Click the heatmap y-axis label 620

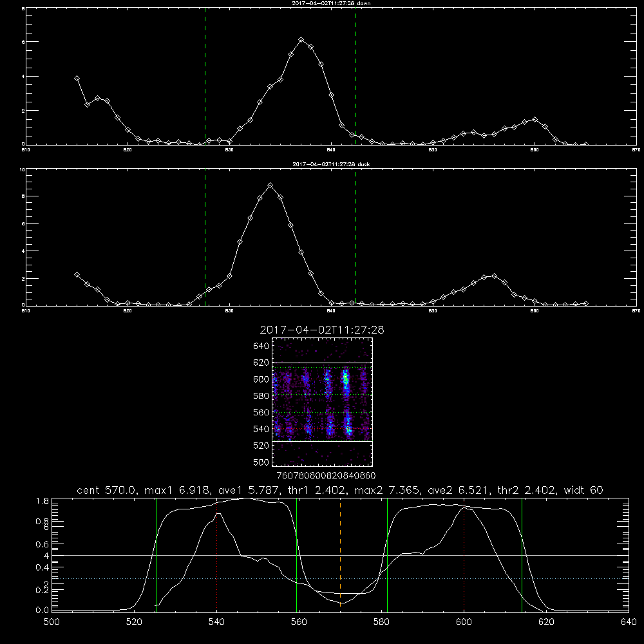[x=261, y=363]
